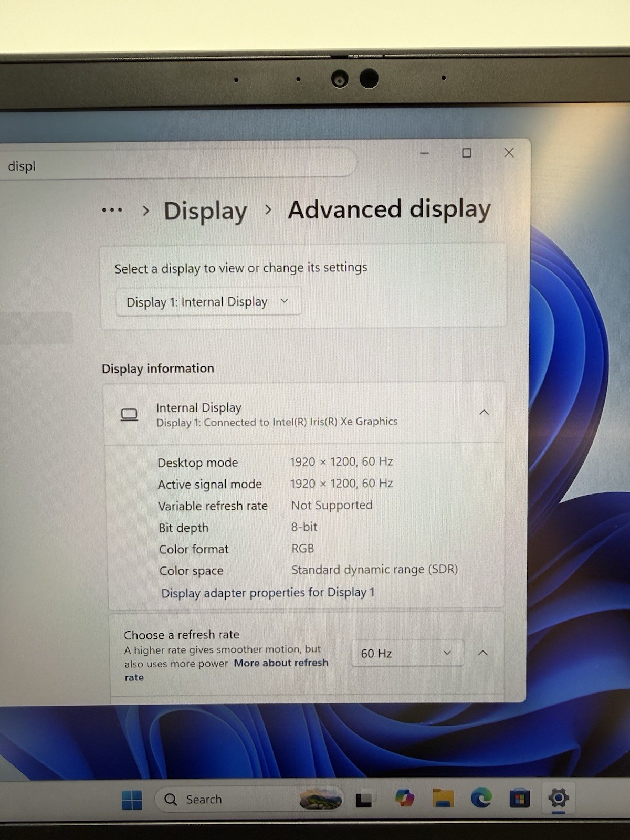Open the 'Display 1: Internal Display' dropdown
This screenshot has height=840, width=630.
[x=208, y=301]
